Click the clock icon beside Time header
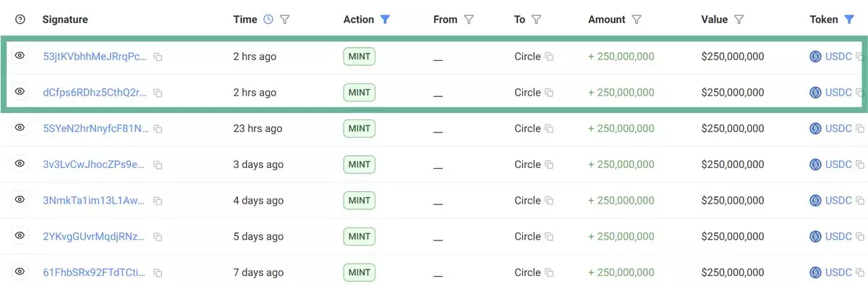868x284 pixels. (x=268, y=20)
